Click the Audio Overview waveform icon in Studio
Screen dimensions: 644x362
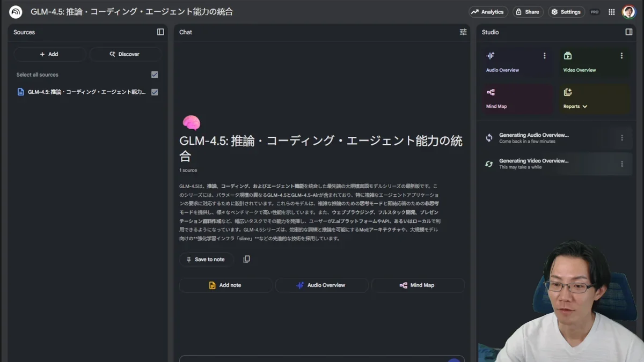[x=491, y=56]
